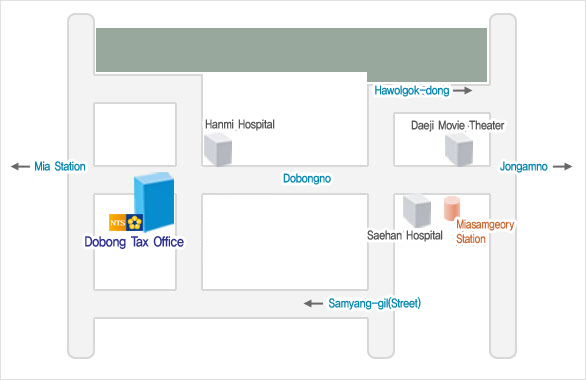Select the NTS orange logo badge

point(117,223)
